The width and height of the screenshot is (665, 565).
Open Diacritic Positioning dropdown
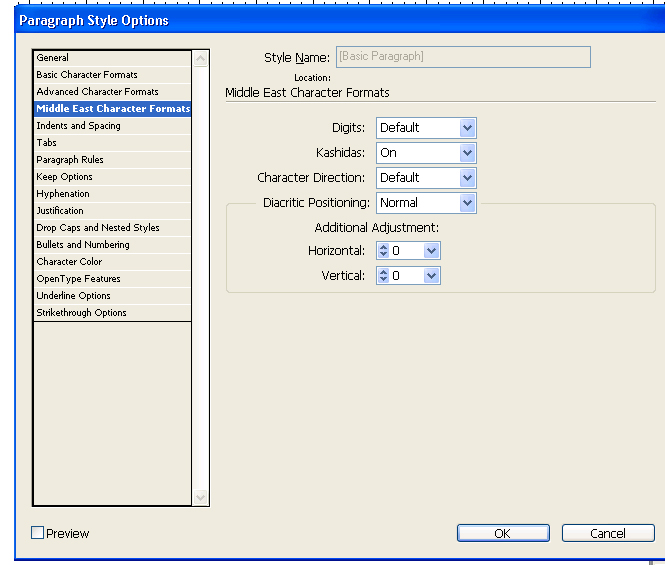pyautogui.click(x=467, y=203)
